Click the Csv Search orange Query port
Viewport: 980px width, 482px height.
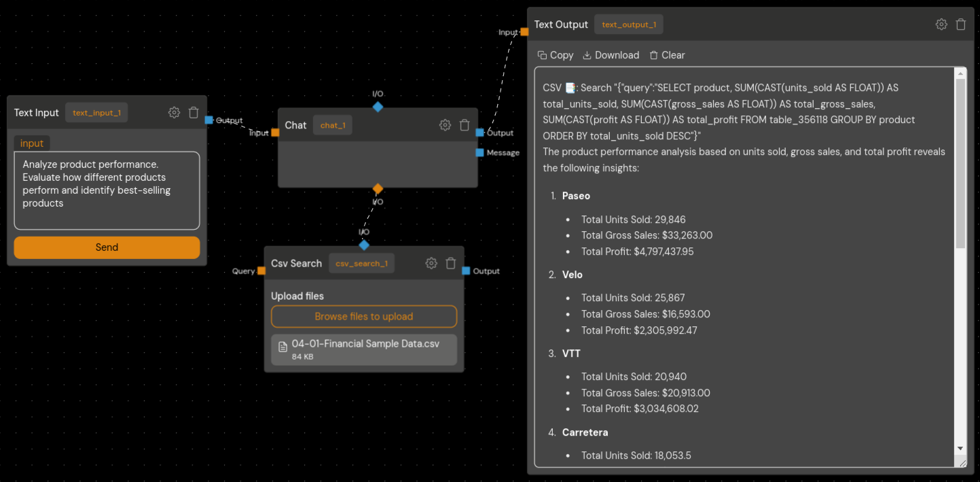tap(261, 271)
